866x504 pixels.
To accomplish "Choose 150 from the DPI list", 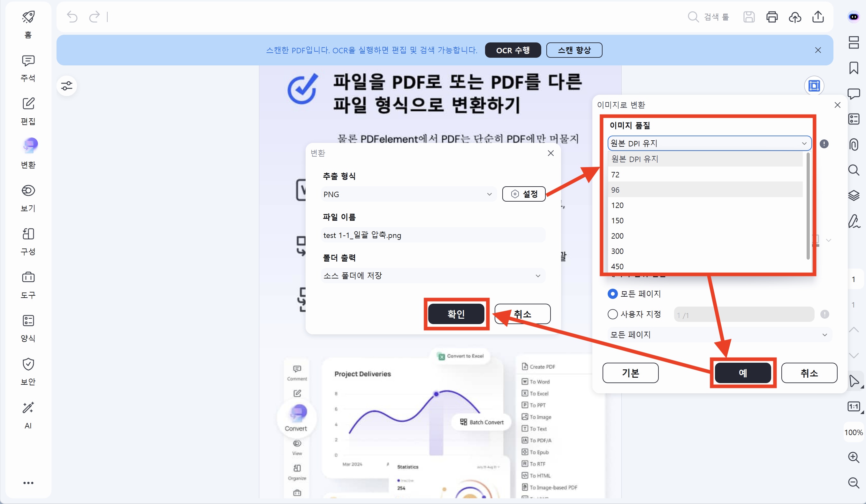I will [618, 221].
